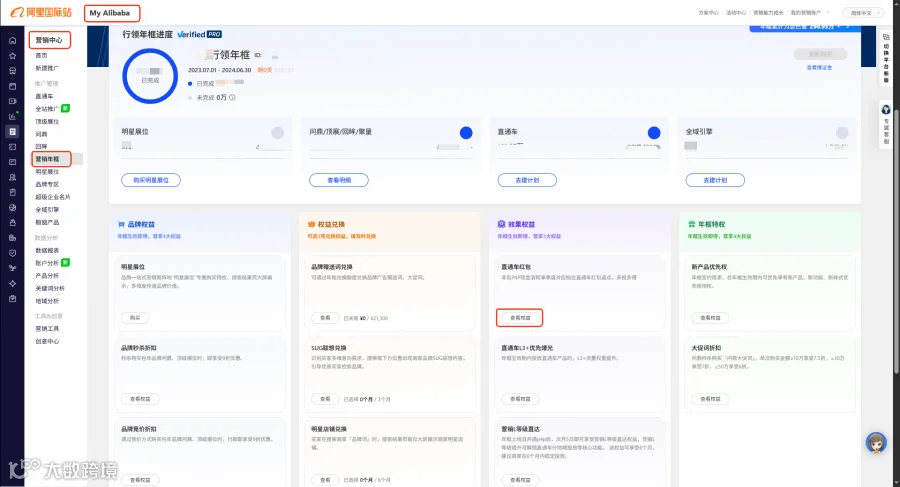Image resolution: width=900 pixels, height=487 pixels.
Task: Click the page vertical scrollbar
Action: 896,201
